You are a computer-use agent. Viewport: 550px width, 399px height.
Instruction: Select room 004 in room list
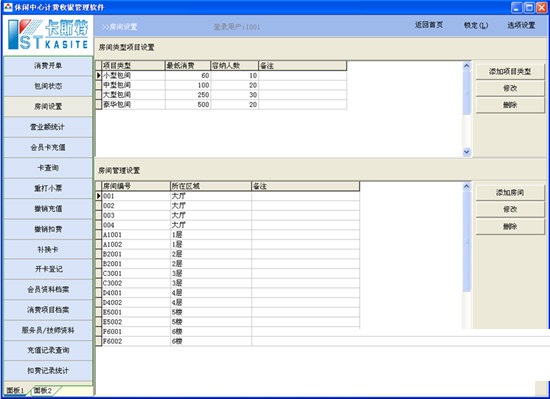point(228,225)
